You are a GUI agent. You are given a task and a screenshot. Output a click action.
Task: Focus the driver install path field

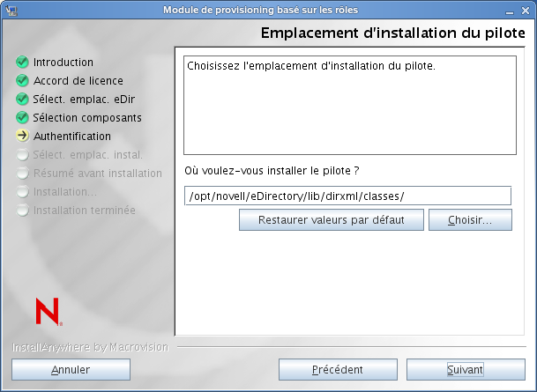pyautogui.click(x=347, y=196)
